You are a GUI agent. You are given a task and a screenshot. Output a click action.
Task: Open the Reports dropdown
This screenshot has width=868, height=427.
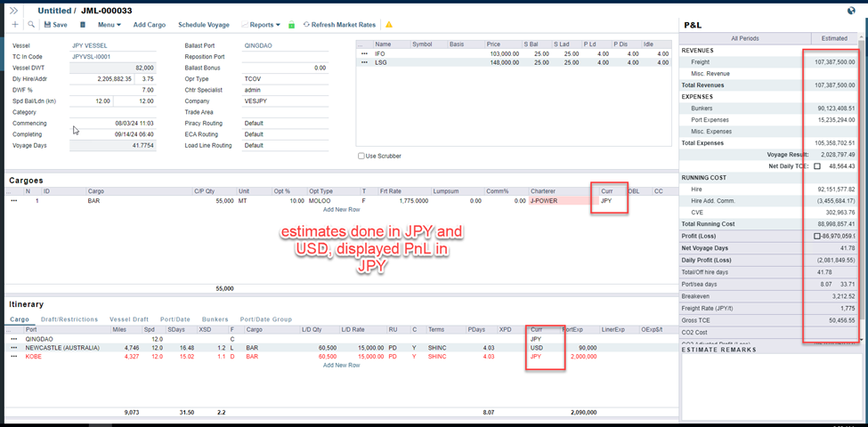point(264,25)
